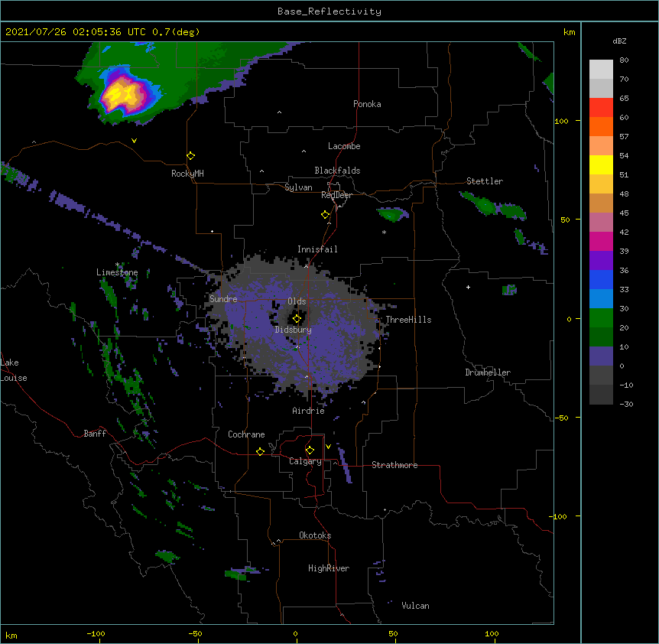Viewport: 659px width, 644px height.
Task: Click the RedDeer city label
Action: pyautogui.click(x=336, y=195)
